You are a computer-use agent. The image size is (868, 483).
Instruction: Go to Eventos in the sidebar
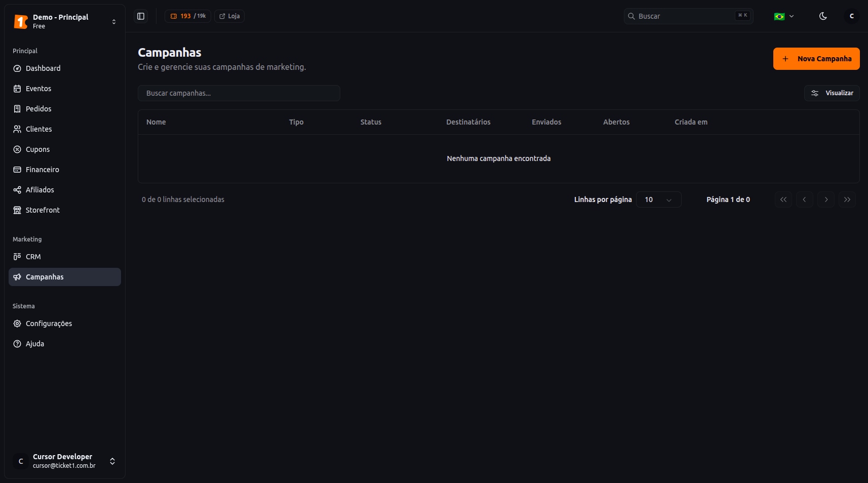pyautogui.click(x=65, y=89)
